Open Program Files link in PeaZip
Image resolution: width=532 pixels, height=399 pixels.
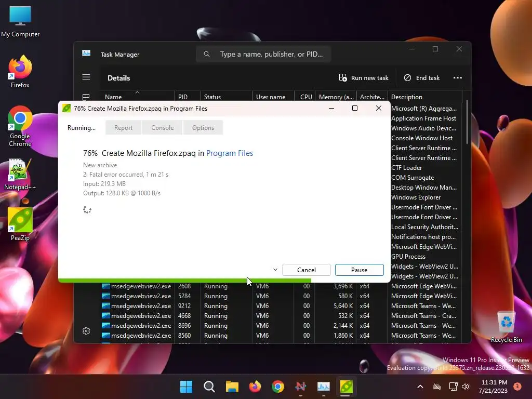coord(230,153)
